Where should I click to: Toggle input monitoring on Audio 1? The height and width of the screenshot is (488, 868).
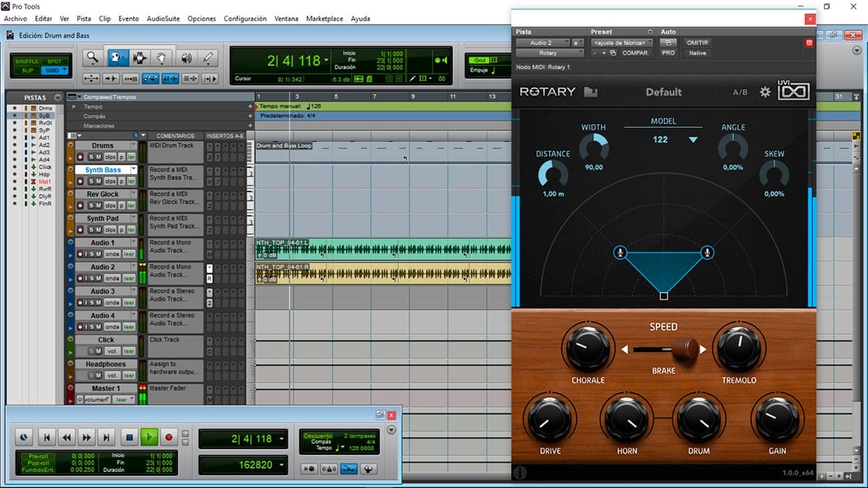click(x=85, y=254)
